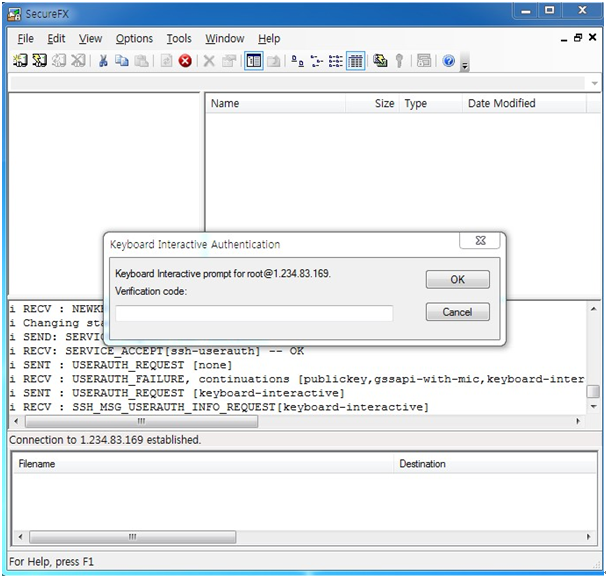The height and width of the screenshot is (579, 606).
Task: Click the Verification code input field
Action: [254, 313]
